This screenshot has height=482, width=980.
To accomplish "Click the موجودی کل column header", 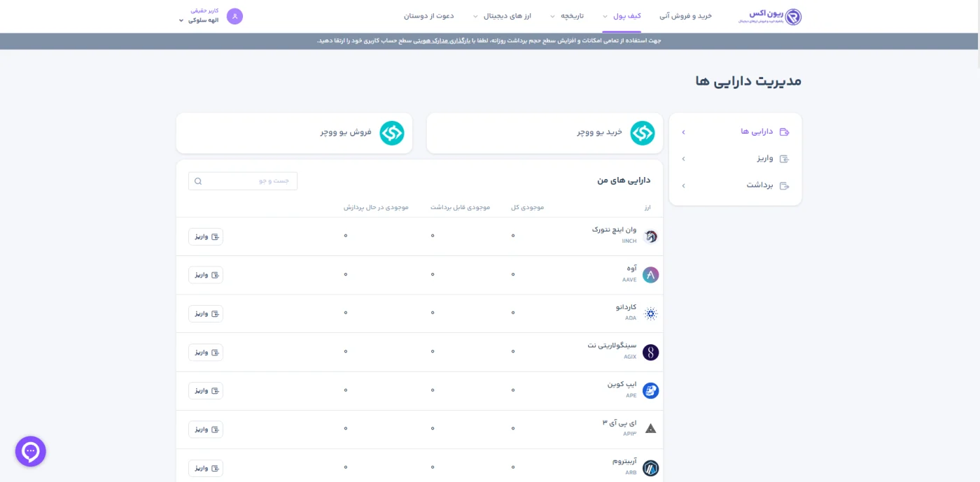I will tap(528, 208).
